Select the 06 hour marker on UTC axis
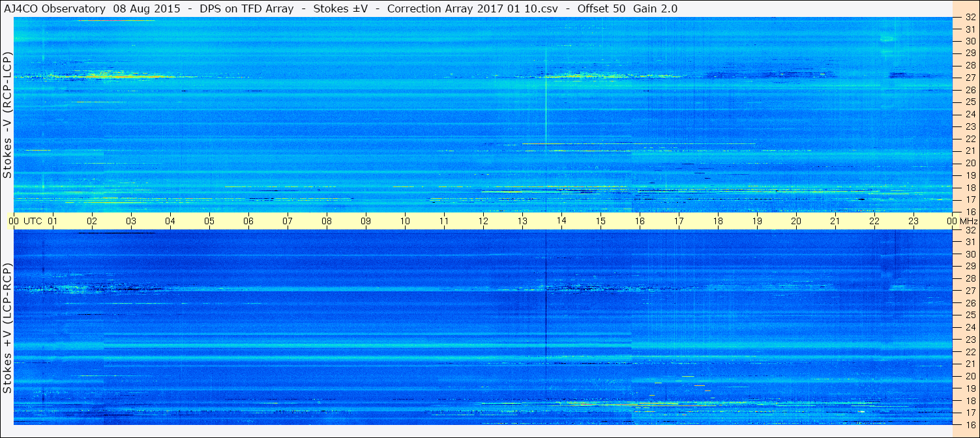The width and height of the screenshot is (980, 438). [248, 221]
